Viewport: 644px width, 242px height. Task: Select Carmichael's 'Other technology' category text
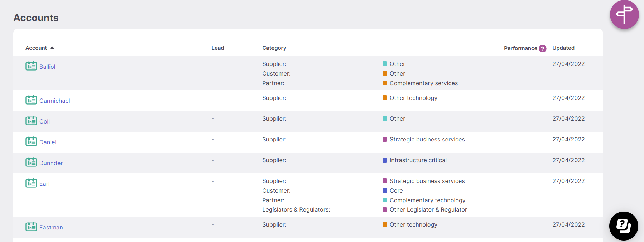coord(413,98)
